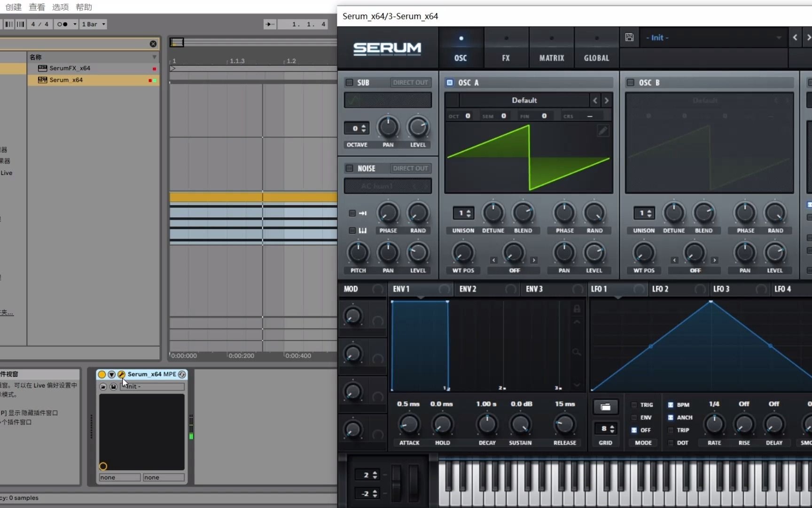The height and width of the screenshot is (508, 812).
Task: Click the ENV 1 lock icon
Action: click(x=577, y=309)
